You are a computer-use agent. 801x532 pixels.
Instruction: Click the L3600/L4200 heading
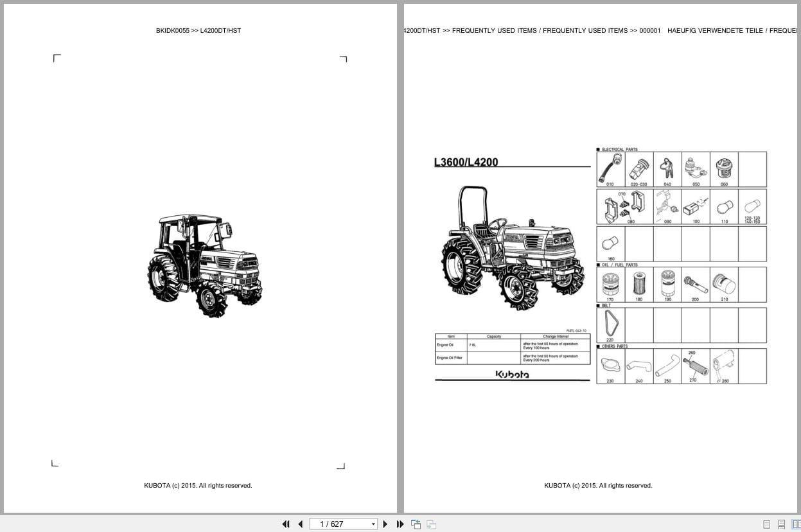click(466, 162)
